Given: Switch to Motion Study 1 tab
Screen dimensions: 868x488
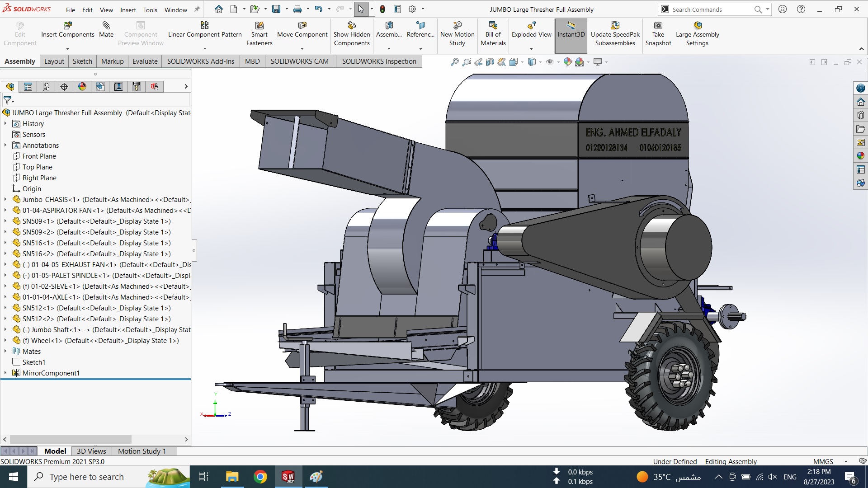Looking at the screenshot, I should (142, 451).
